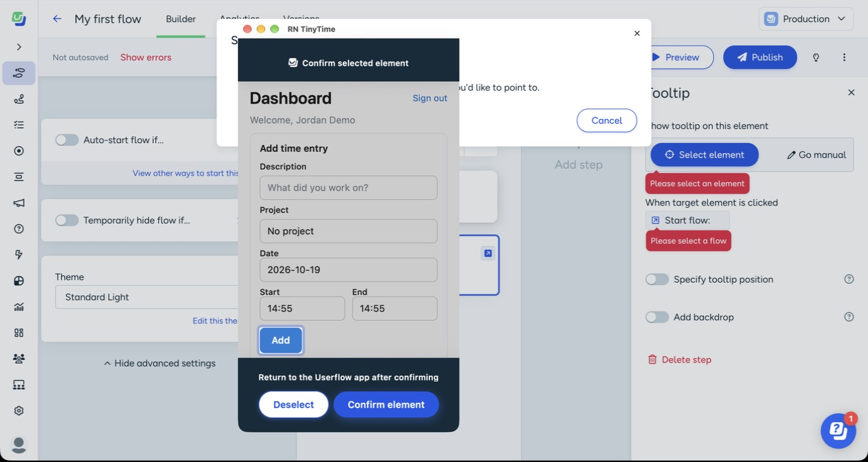
Task: Open the account avatar at the sidebar bottom
Action: (19, 445)
